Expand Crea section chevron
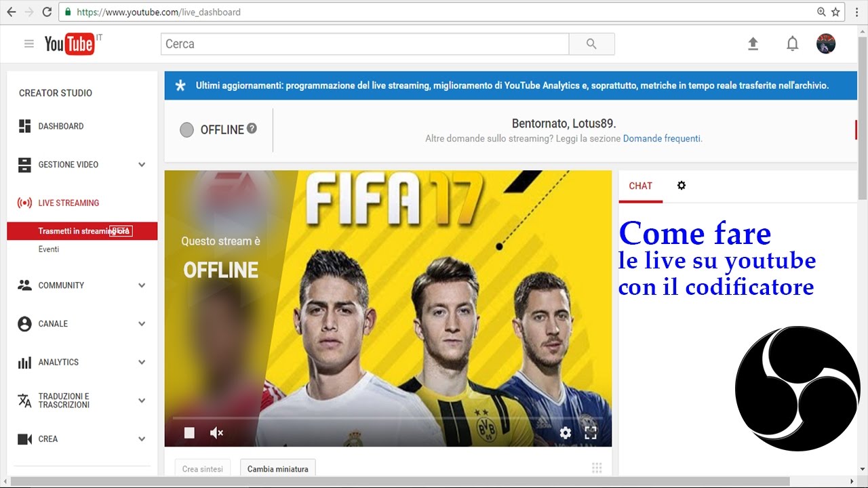This screenshot has width=868, height=488. pos(142,439)
